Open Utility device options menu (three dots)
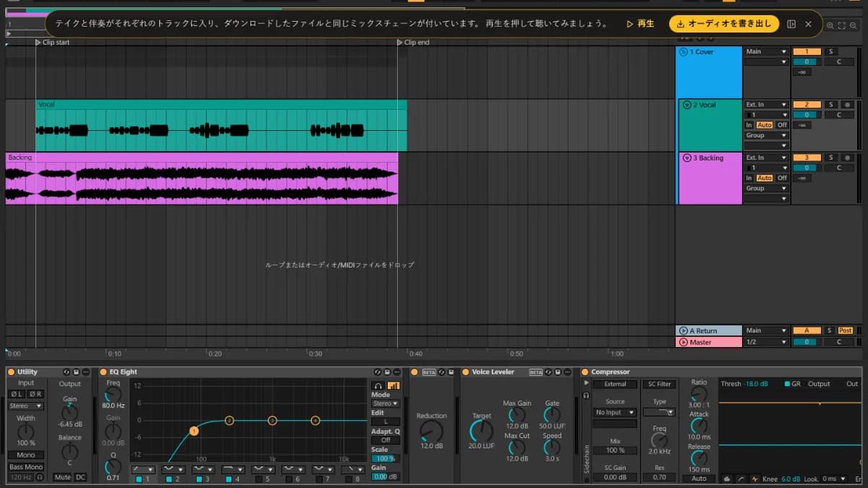The width and height of the screenshot is (868, 488). [85, 372]
